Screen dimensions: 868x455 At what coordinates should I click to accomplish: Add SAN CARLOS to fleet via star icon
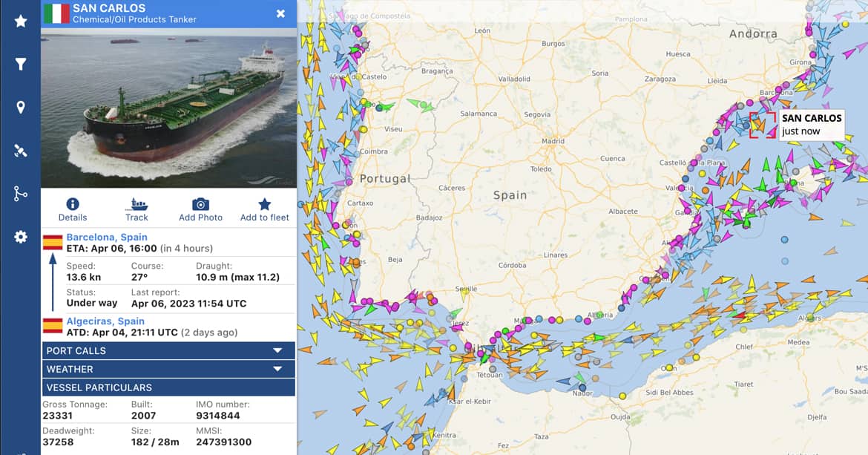pyautogui.click(x=263, y=209)
